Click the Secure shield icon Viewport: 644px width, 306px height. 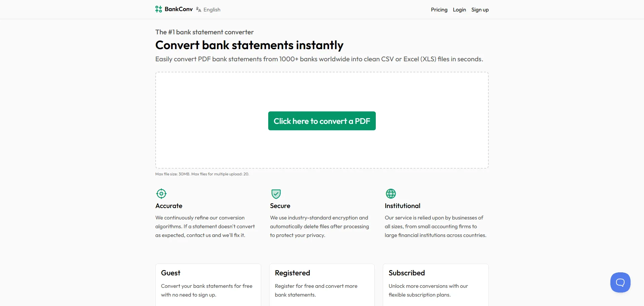click(276, 194)
